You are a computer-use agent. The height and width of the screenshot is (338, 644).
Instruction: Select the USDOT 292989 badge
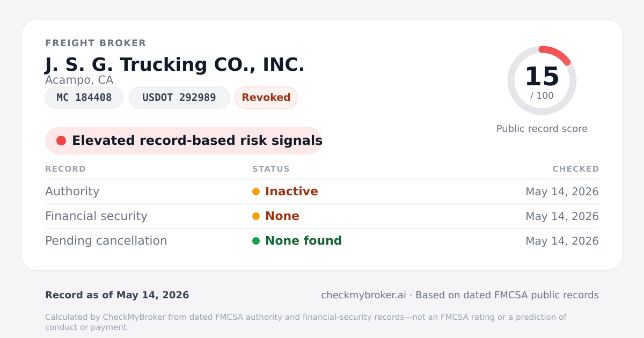point(179,98)
